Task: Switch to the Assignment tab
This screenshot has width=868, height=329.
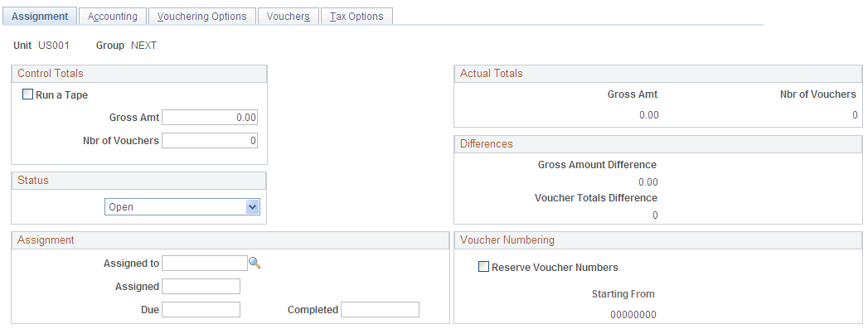Action: 40,16
